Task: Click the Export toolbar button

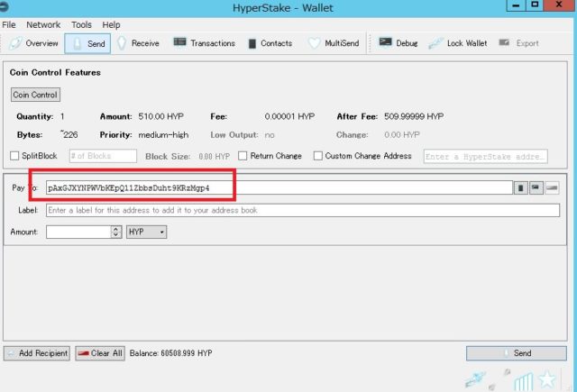Action: (519, 43)
